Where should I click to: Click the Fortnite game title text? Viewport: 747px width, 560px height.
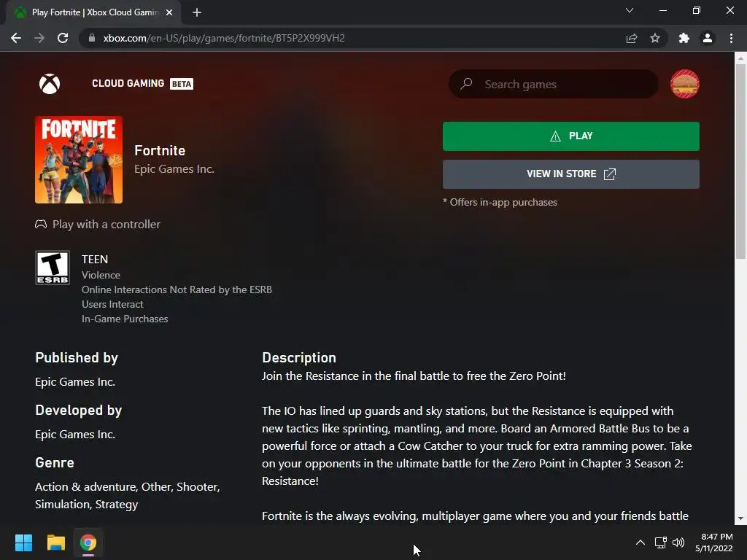click(x=160, y=150)
